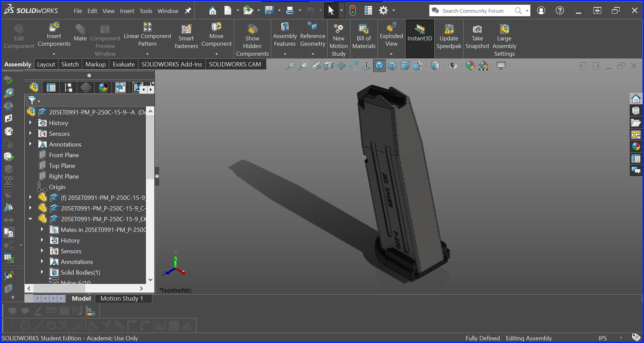The width and height of the screenshot is (644, 343).
Task: Open the Design Library pane
Action: [636, 111]
